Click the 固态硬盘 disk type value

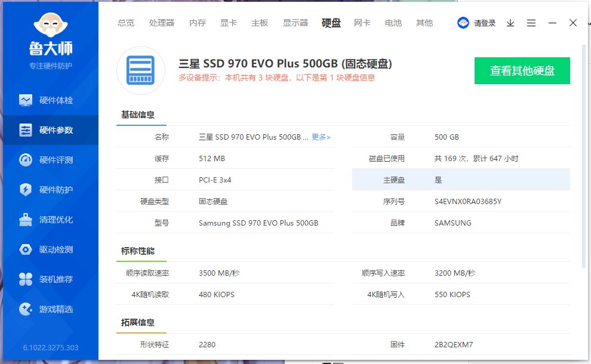[x=213, y=202]
